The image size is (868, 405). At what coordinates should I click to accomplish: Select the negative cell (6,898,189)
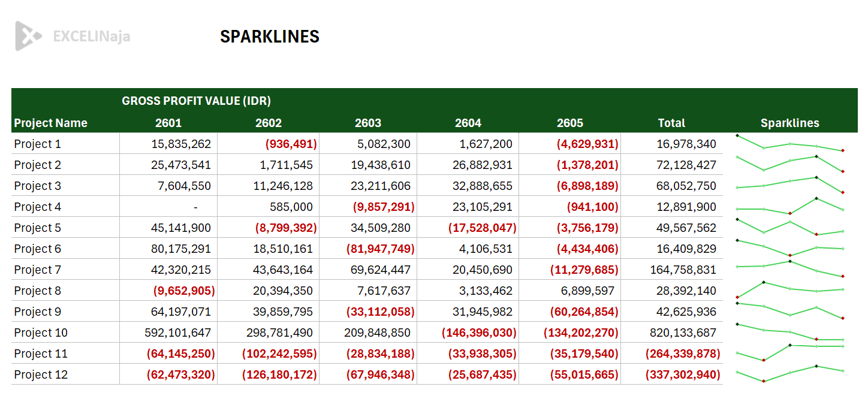click(570, 186)
